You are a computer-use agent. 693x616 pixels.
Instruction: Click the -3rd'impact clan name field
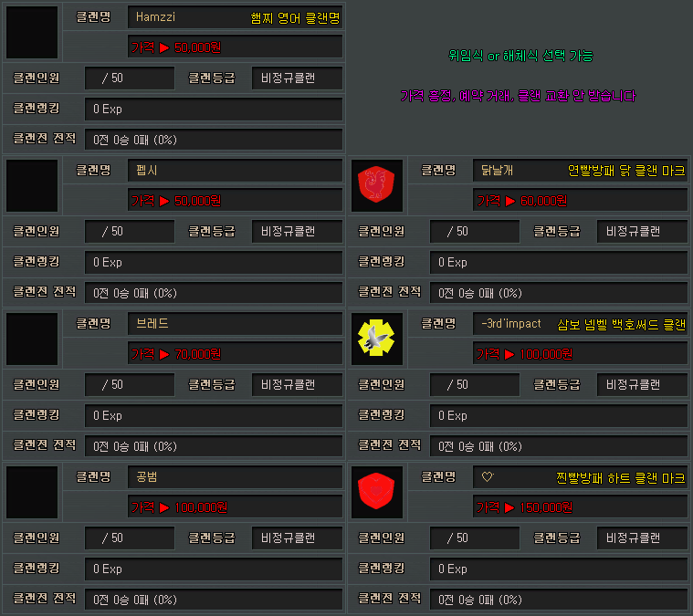(580, 323)
